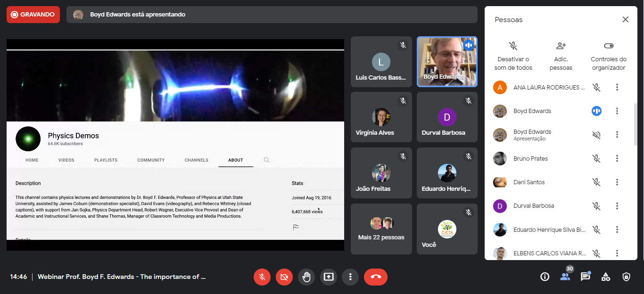Mute Durval Barbosa in the people list
Screen dimensions: 644x294
pos(596,206)
